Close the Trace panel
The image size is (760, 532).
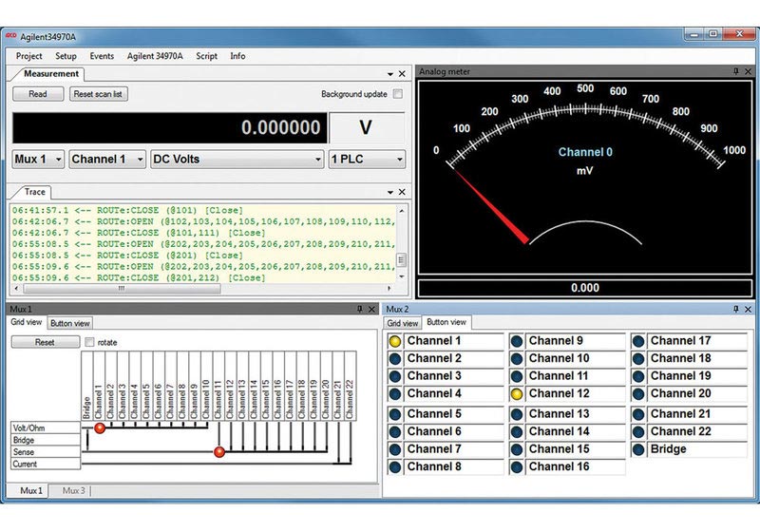pos(402,192)
